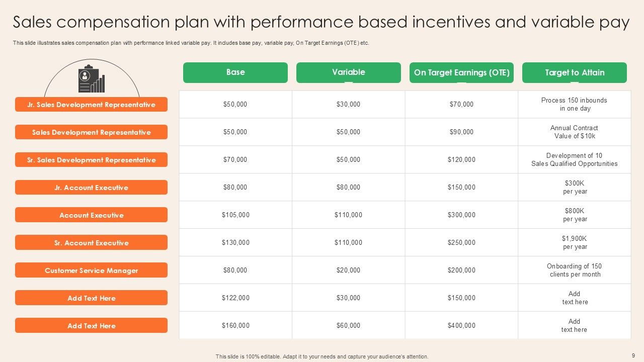Click the slide title text

(321, 23)
